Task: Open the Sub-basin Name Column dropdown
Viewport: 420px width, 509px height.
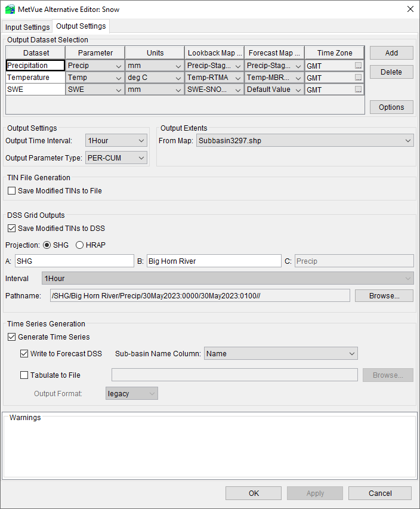Action: 281,353
